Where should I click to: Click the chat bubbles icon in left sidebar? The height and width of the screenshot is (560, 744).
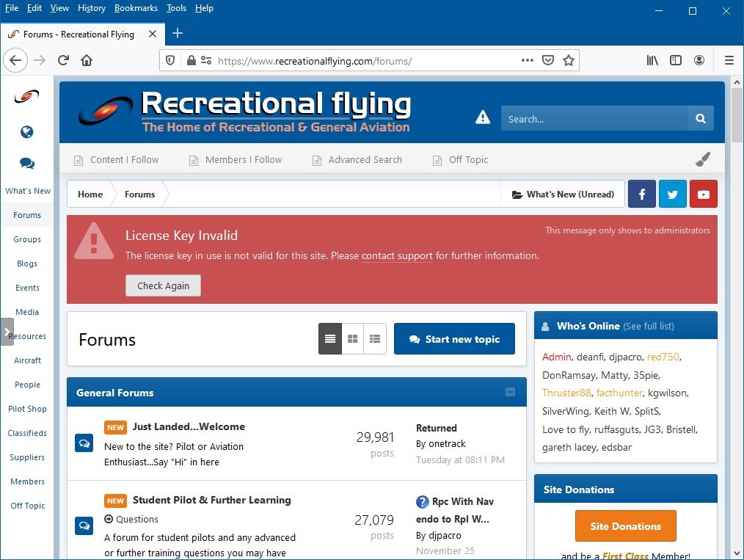click(27, 163)
